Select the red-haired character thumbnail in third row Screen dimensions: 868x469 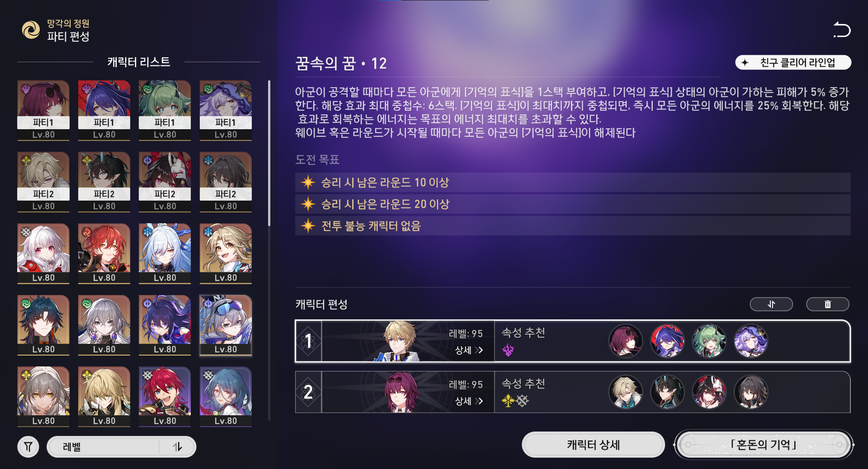(x=104, y=253)
